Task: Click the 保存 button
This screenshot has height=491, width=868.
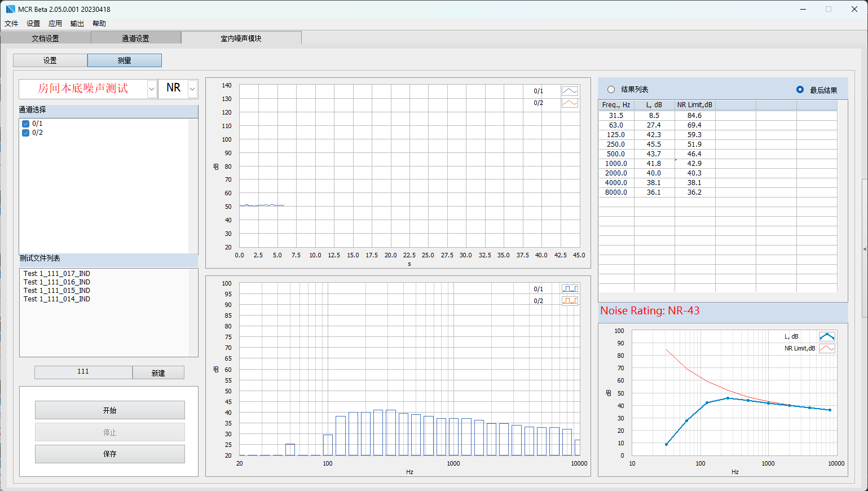Action: pos(110,454)
